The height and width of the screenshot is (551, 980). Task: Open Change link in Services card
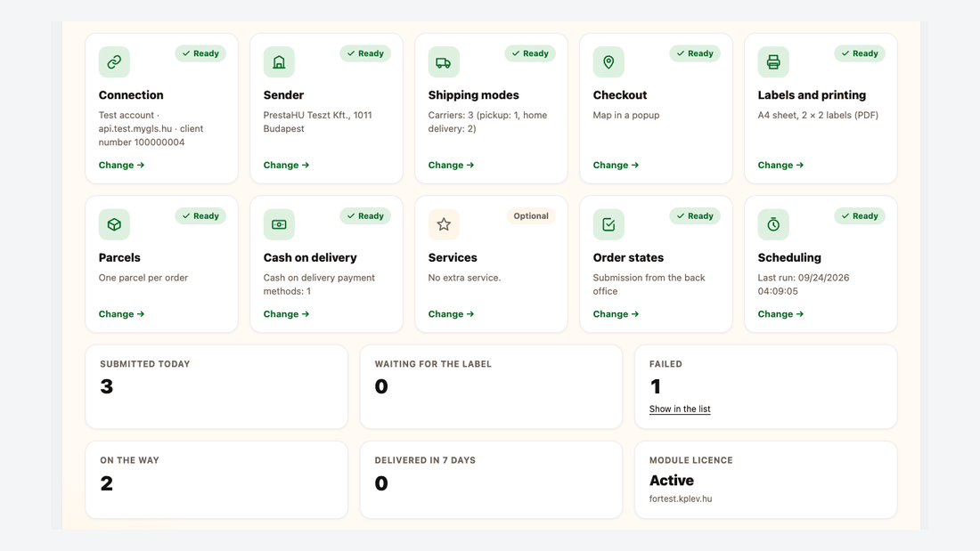pos(452,313)
